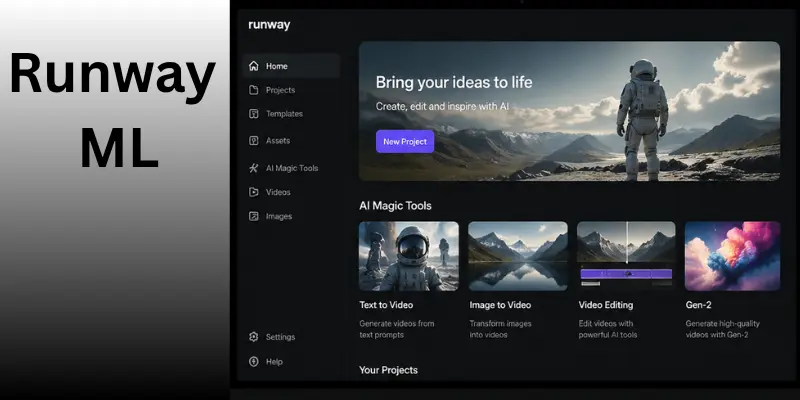Open the Video Editing thumbnail

(x=626, y=256)
